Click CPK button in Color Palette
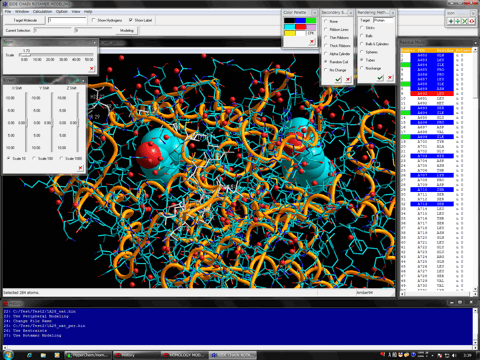 (311, 33)
